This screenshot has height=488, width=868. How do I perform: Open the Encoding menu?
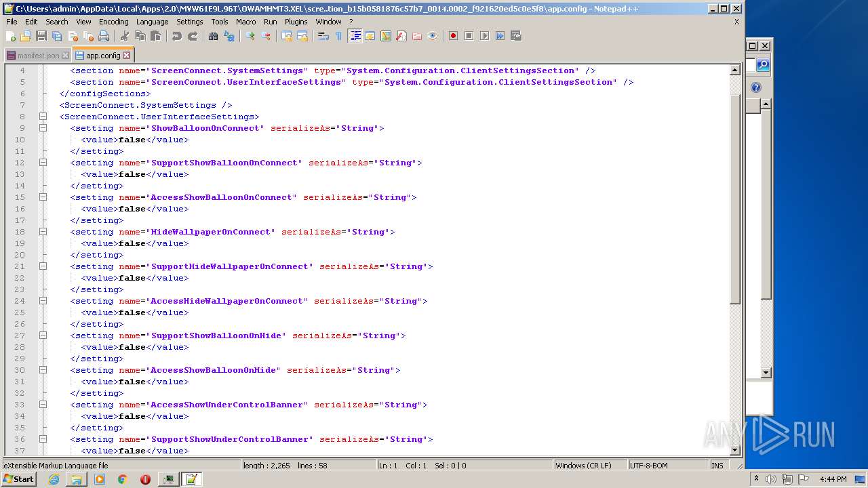pos(113,22)
